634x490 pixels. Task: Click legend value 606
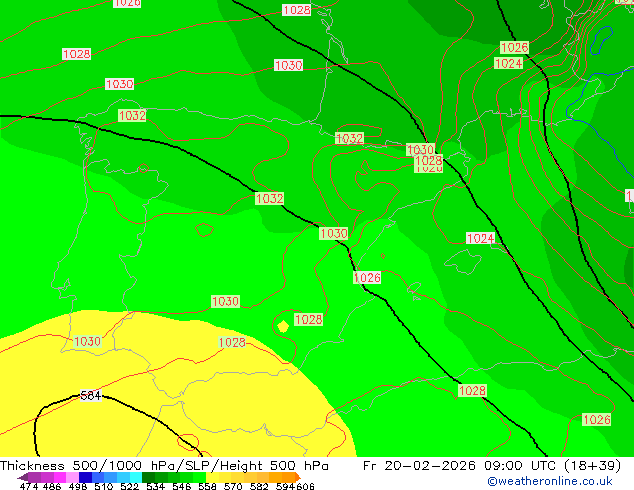point(305,486)
